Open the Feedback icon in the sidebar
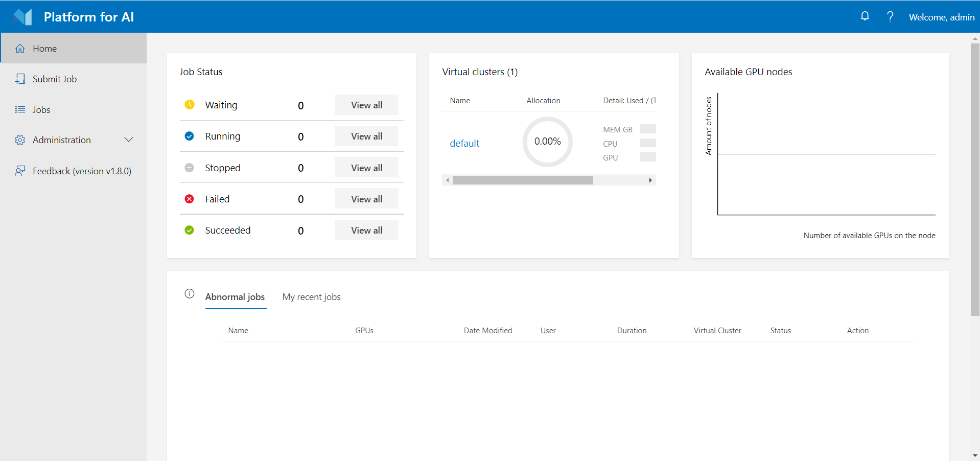The height and width of the screenshot is (461, 980). 20,171
